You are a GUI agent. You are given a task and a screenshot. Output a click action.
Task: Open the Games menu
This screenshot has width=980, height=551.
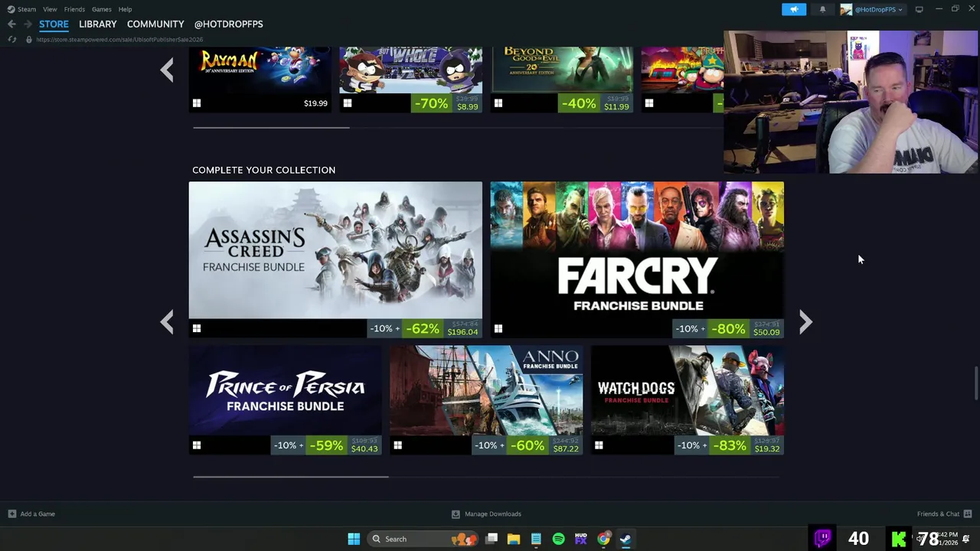tap(101, 9)
